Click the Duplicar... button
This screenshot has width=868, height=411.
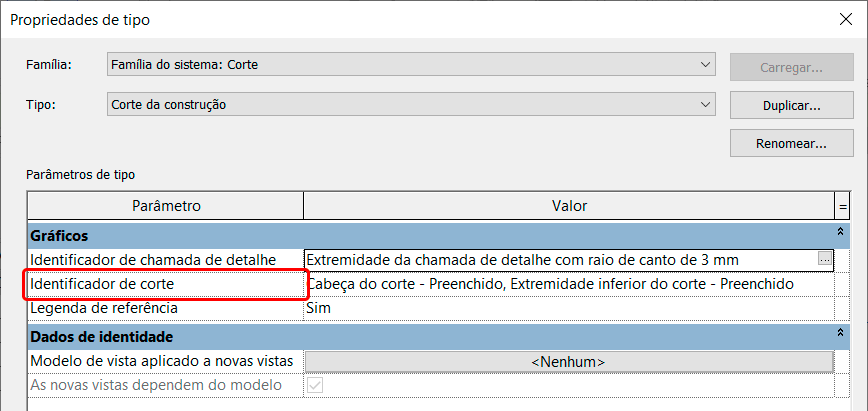point(791,105)
